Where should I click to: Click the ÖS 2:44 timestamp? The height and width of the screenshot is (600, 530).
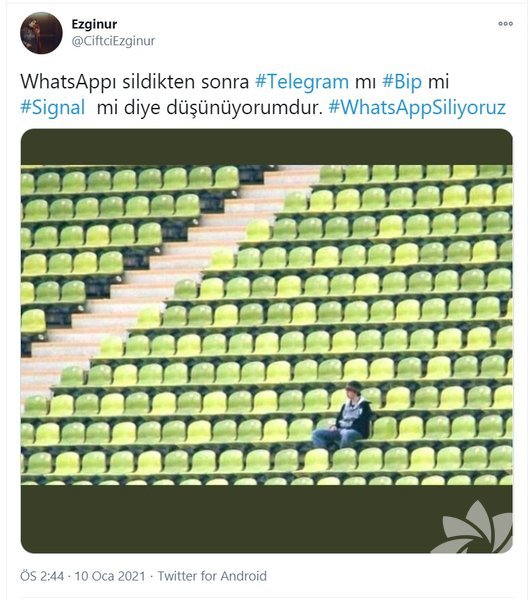tap(42, 576)
